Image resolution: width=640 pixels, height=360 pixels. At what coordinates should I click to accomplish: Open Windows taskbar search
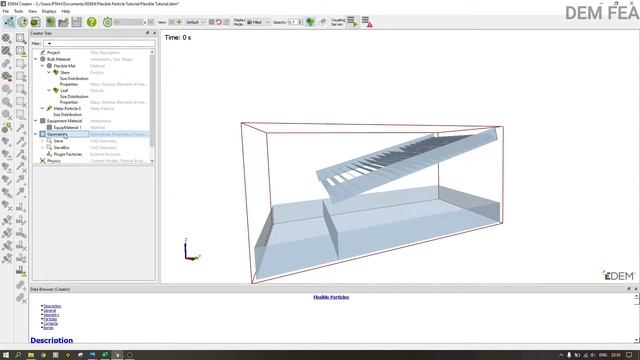(18, 355)
